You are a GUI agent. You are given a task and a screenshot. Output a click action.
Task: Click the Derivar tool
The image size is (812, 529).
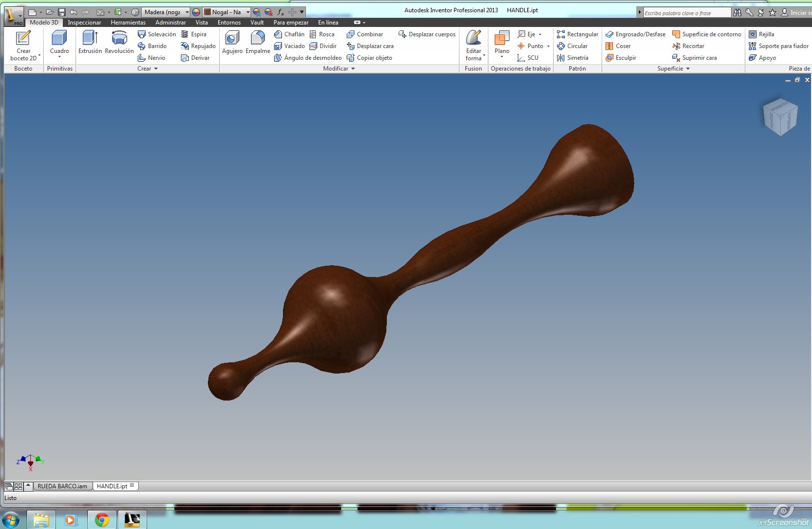pos(195,58)
